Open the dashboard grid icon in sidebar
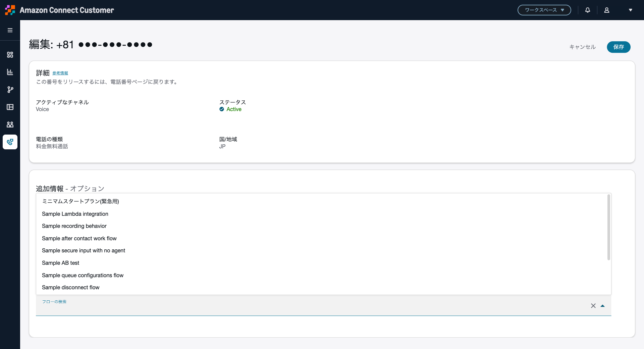 pos(10,55)
